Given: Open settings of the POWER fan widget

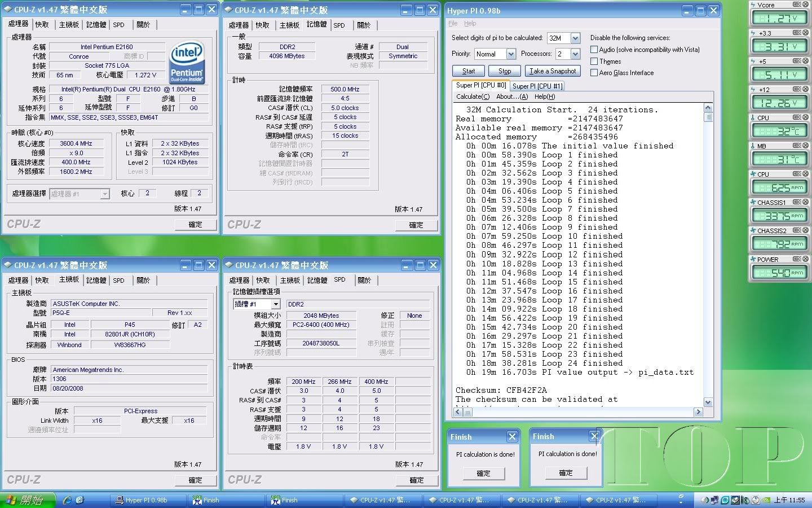Looking at the screenshot, I should pos(797,259).
